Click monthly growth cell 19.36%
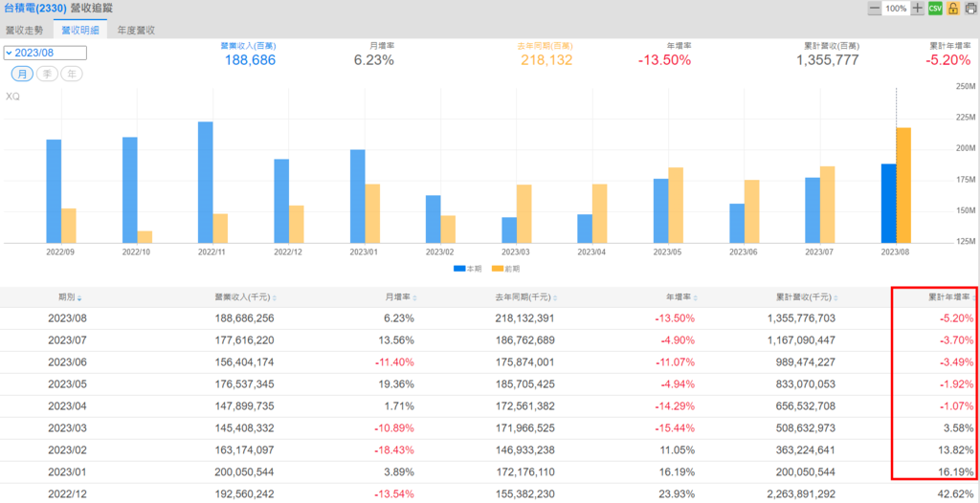The image size is (980, 503). (x=397, y=383)
